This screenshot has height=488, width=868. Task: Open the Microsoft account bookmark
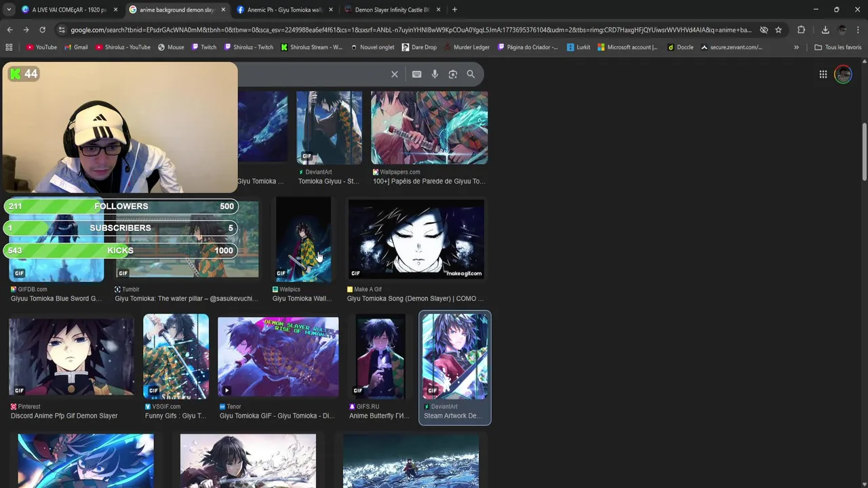pos(628,47)
